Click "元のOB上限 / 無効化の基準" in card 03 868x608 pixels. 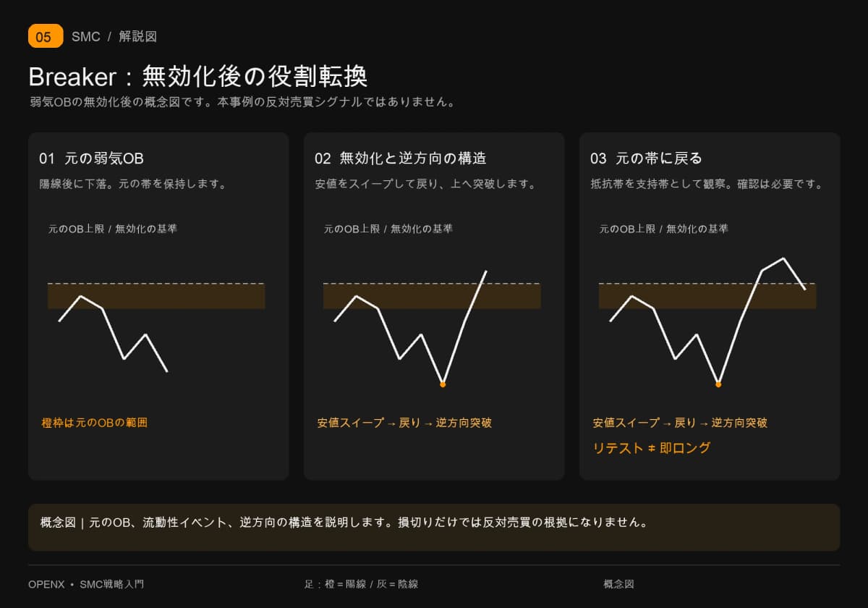click(663, 229)
